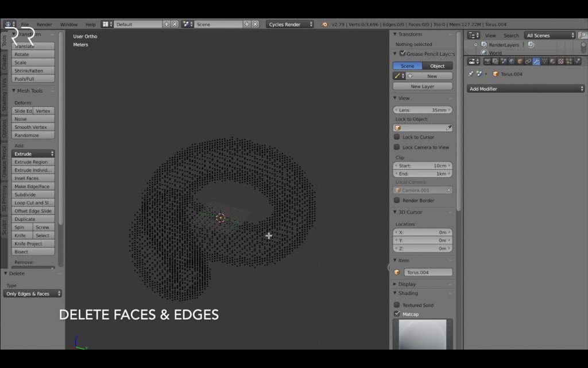Click the Blender logo icon in header
Image resolution: width=588 pixels, height=368 pixels.
(324, 24)
